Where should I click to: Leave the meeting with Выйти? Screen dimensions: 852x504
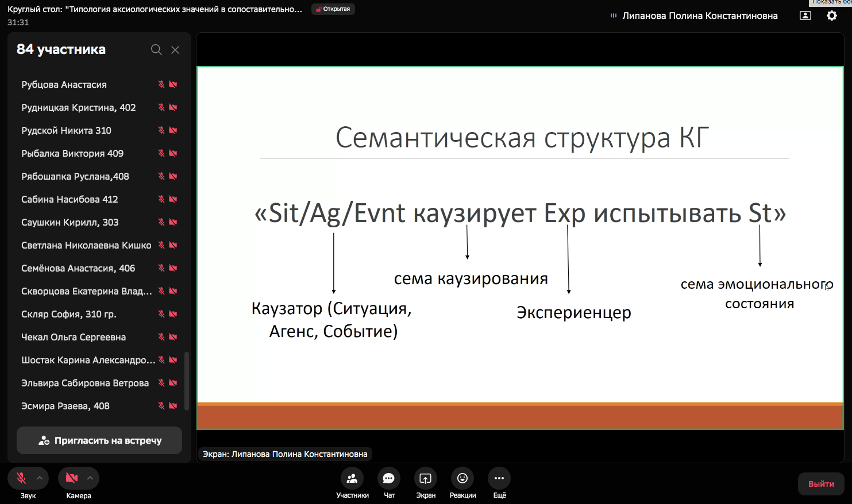pos(821,484)
